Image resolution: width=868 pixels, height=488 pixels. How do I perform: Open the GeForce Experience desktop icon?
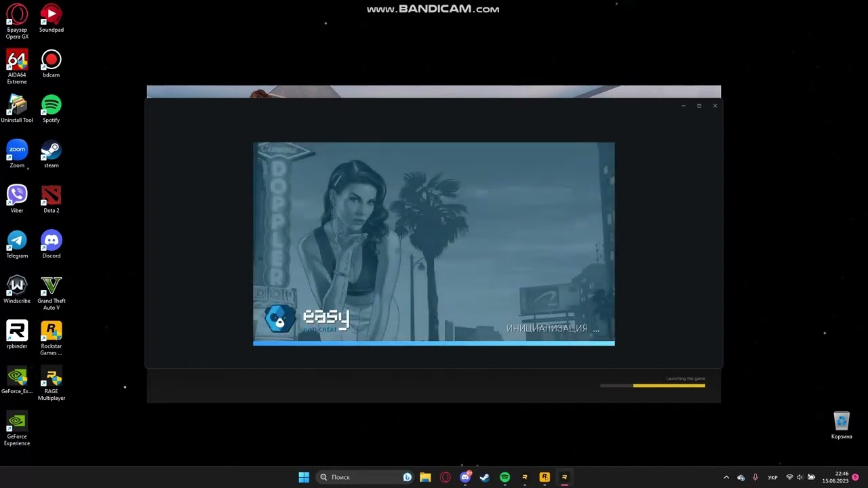17,428
